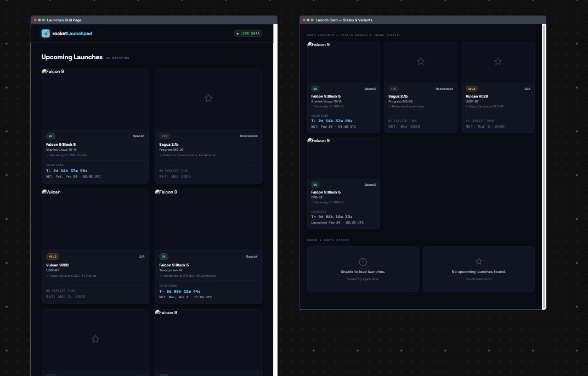Viewport: 588px width, 376px height.
Task: Toggle the star on the bottom-left empty card
Action: pos(95,339)
